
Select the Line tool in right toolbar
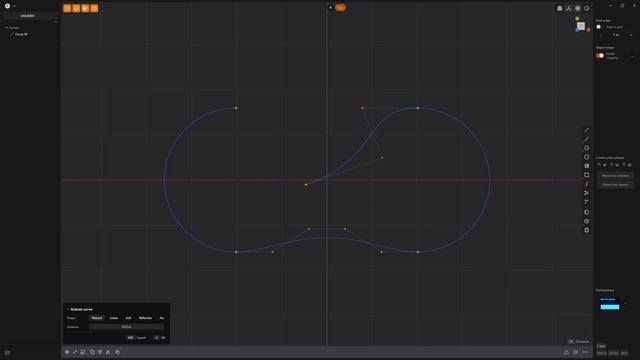tap(587, 130)
